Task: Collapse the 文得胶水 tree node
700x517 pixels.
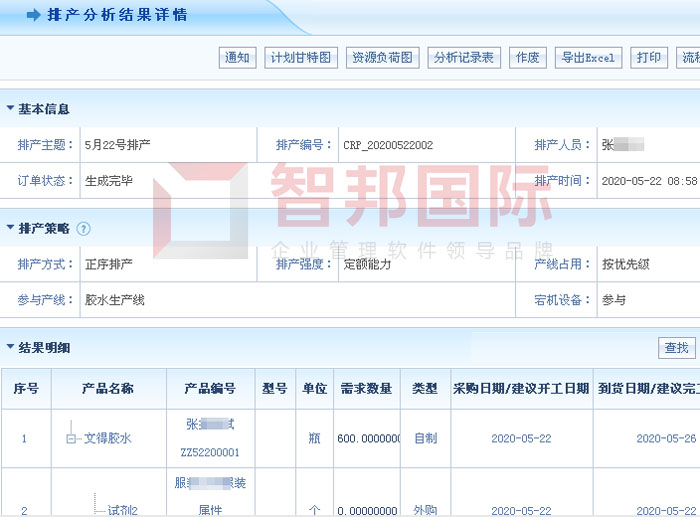Action: click(71, 439)
